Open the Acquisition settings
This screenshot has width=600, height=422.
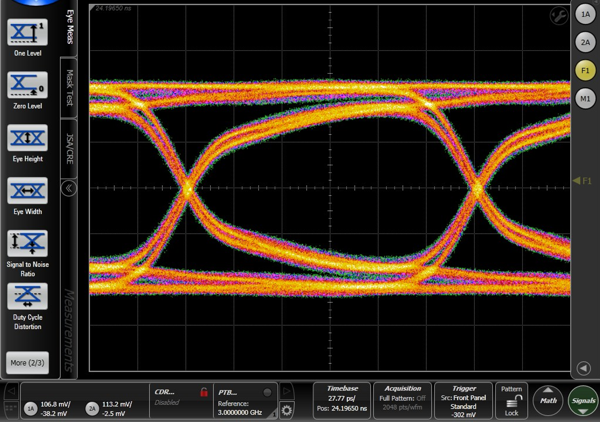[x=403, y=401]
